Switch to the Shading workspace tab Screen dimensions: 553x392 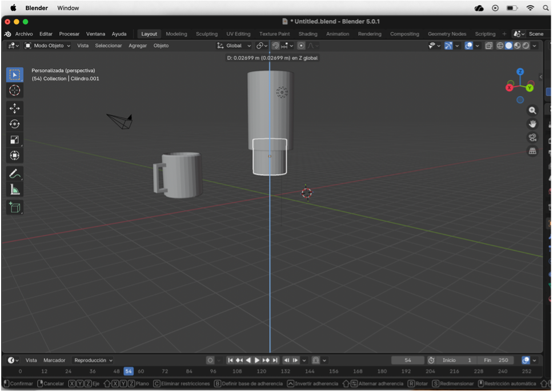[x=308, y=34]
